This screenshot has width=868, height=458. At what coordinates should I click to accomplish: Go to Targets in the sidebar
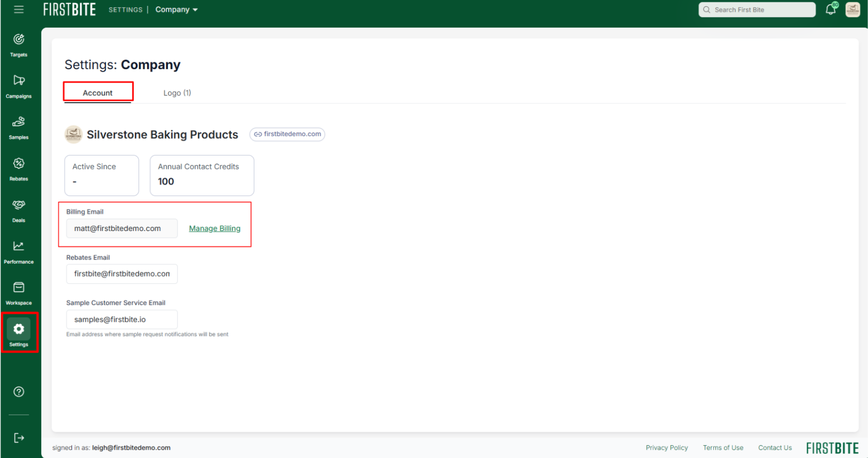tap(18, 45)
